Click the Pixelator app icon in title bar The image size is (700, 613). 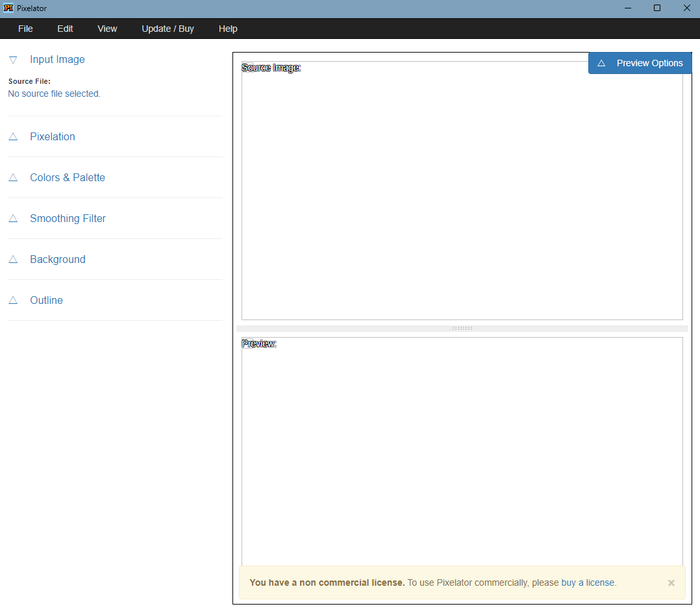8,8
